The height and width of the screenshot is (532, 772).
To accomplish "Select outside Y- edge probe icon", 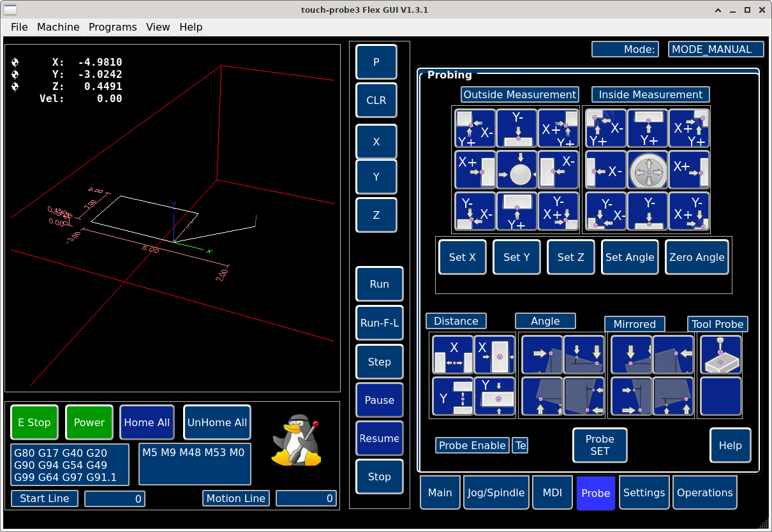I will (517, 128).
